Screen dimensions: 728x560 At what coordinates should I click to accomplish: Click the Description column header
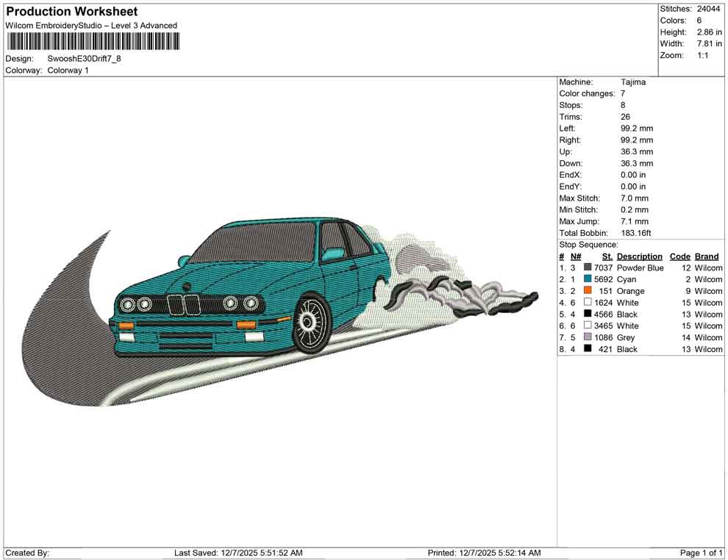[x=639, y=256]
